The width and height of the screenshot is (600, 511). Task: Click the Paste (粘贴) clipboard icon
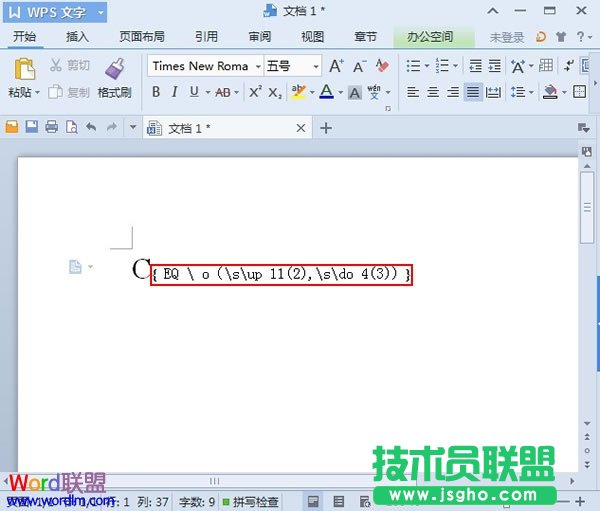[x=22, y=70]
